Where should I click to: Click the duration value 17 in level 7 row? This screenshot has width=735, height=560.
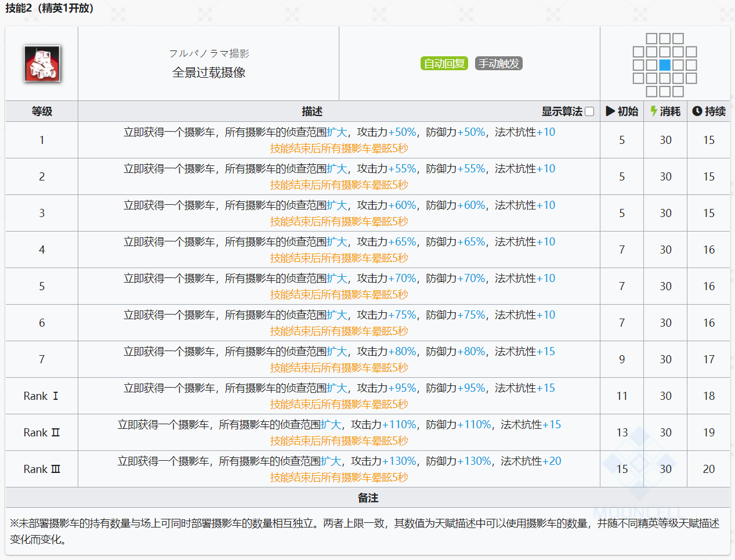click(709, 359)
